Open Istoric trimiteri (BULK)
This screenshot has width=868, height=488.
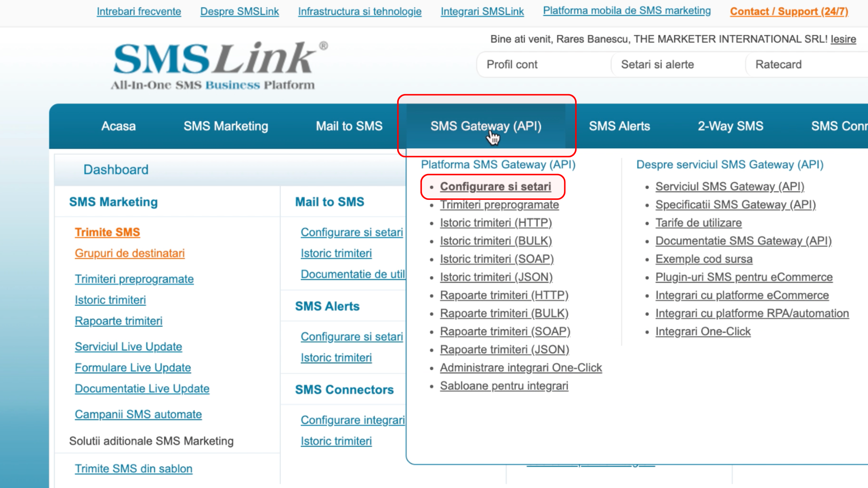coord(496,241)
